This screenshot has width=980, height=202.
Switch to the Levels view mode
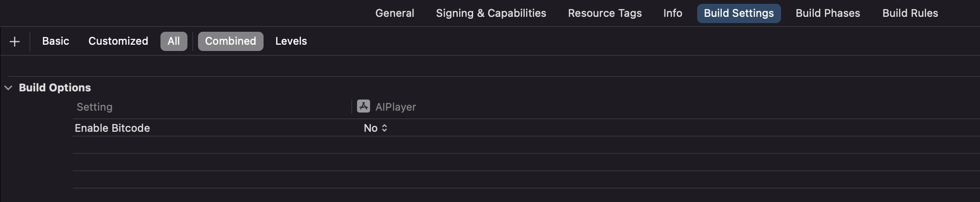point(291,41)
